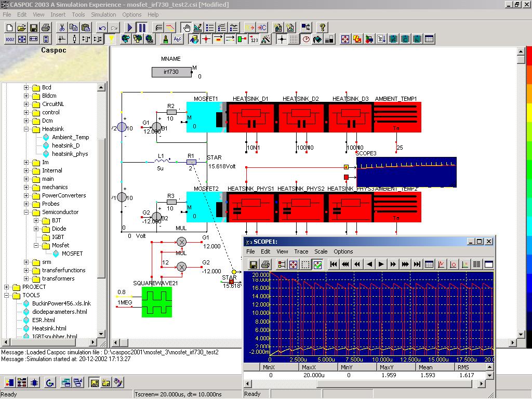Toggle the dotted grid display button
The width and height of the screenshot is (532, 399).
pos(294,39)
